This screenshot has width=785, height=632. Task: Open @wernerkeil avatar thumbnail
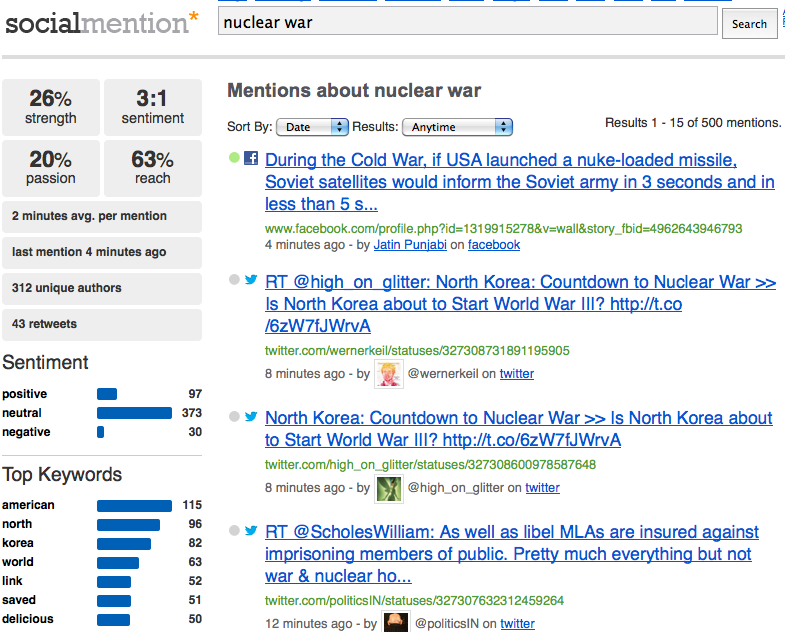tap(389, 374)
